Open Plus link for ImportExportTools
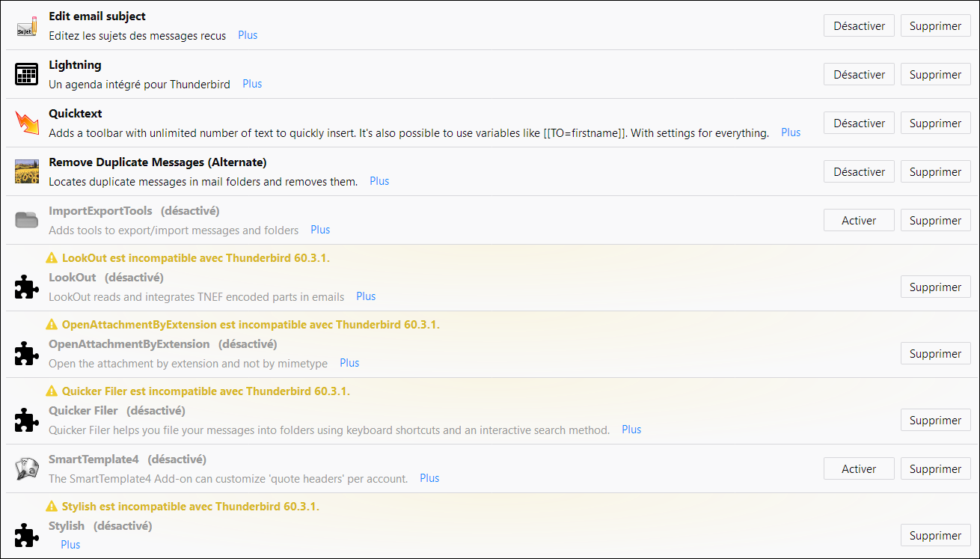The image size is (980, 559). click(x=320, y=230)
